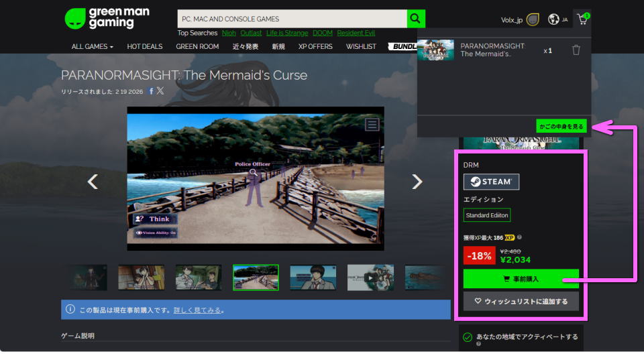Click the green search magnifier button
644x362 pixels.
(x=416, y=19)
